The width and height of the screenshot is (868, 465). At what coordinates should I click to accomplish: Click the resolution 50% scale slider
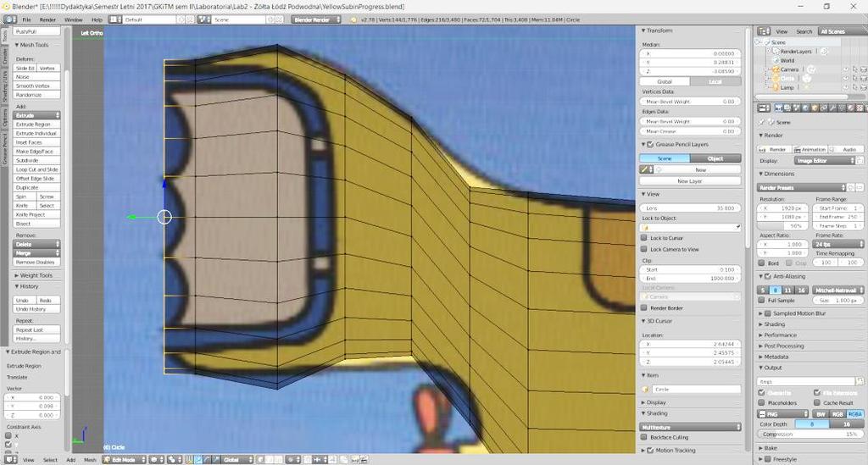click(781, 226)
